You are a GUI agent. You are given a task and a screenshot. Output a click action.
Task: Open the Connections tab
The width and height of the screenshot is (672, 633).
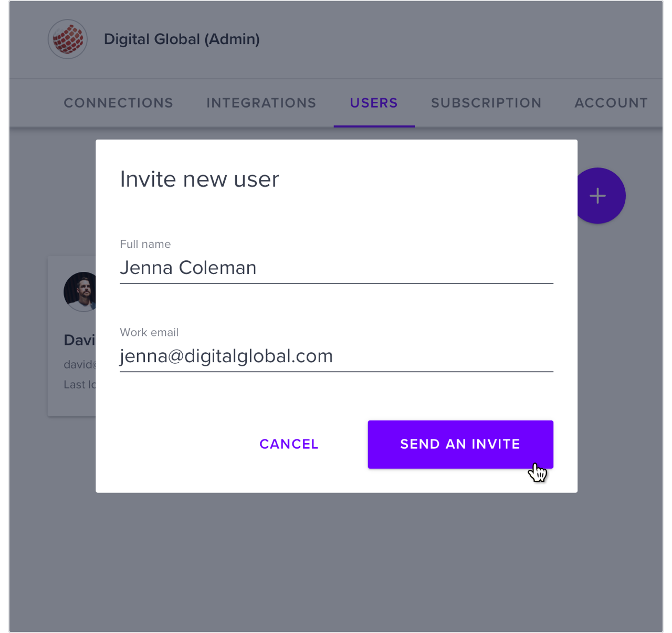pos(119,103)
